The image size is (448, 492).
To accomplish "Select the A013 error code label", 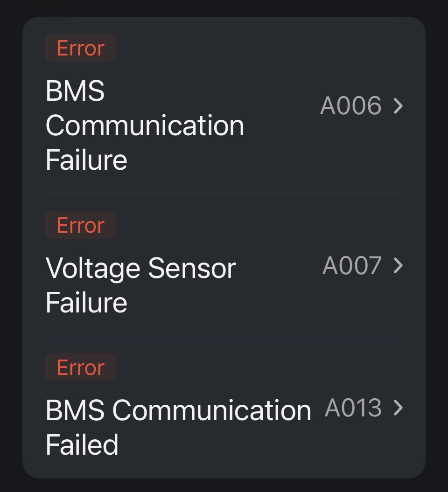I will tap(353, 408).
